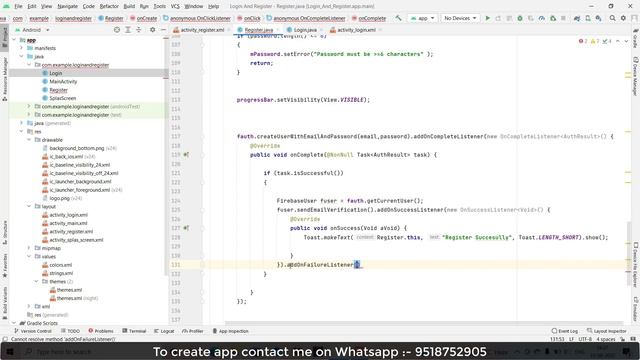Open Search Everywhere magnifier icon
The height and width of the screenshot is (360, 640).
(612, 18)
